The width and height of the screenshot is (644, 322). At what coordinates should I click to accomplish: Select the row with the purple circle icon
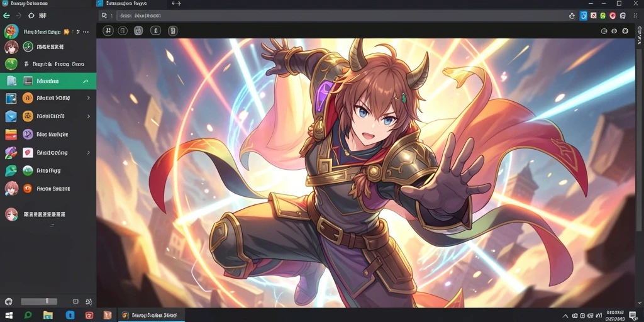[48, 135]
